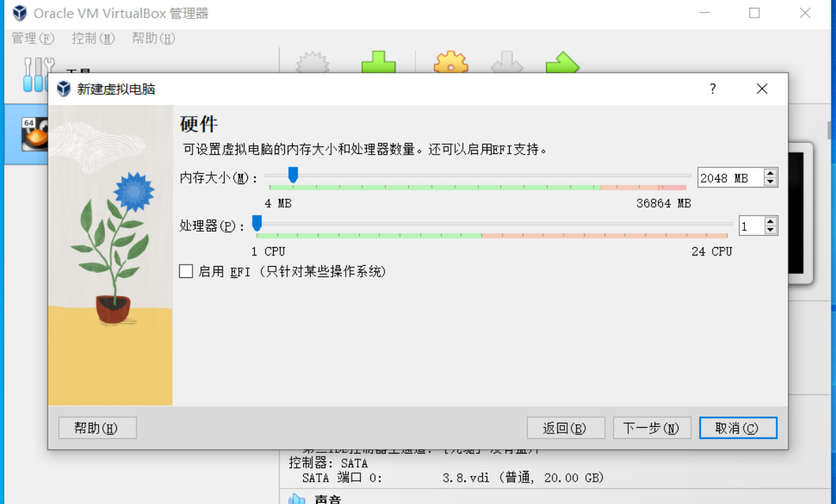
Task: Click the 24 CPU maximum label
Action: pyautogui.click(x=712, y=251)
